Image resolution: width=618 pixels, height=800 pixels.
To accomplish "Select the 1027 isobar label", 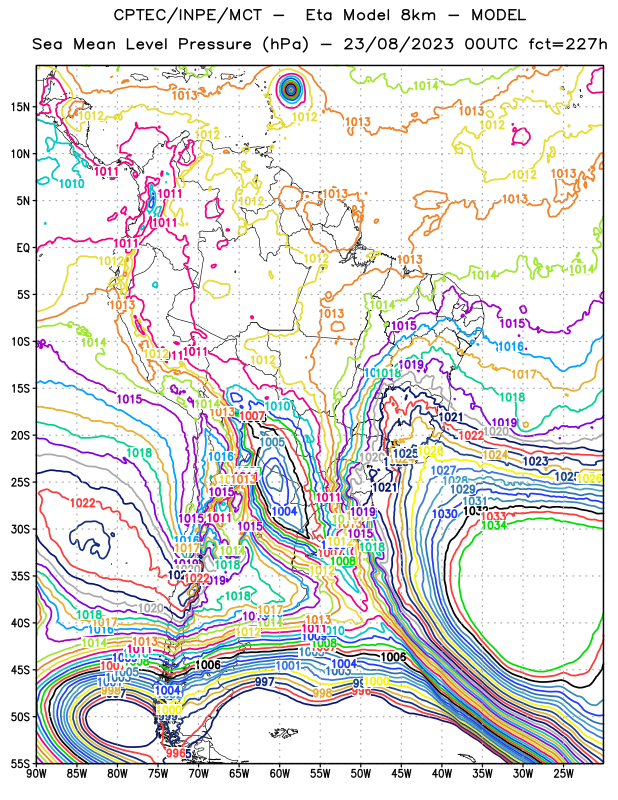I will coord(443,470).
